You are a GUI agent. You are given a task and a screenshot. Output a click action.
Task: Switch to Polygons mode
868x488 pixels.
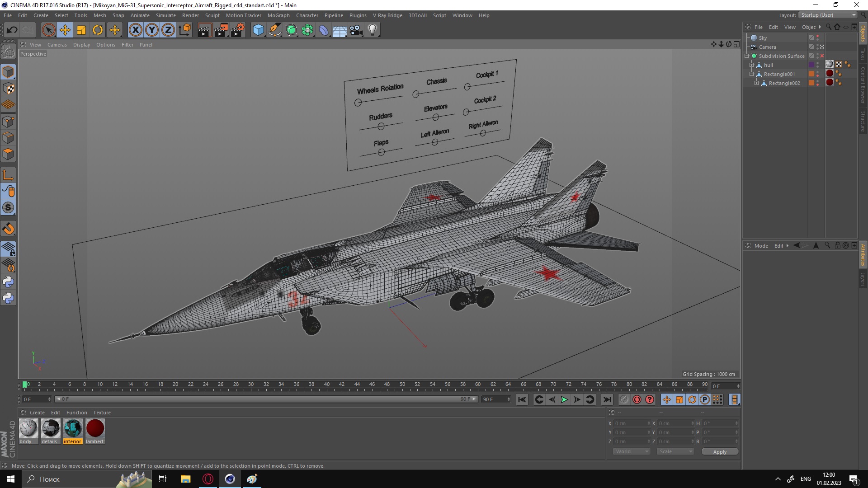click(x=8, y=154)
